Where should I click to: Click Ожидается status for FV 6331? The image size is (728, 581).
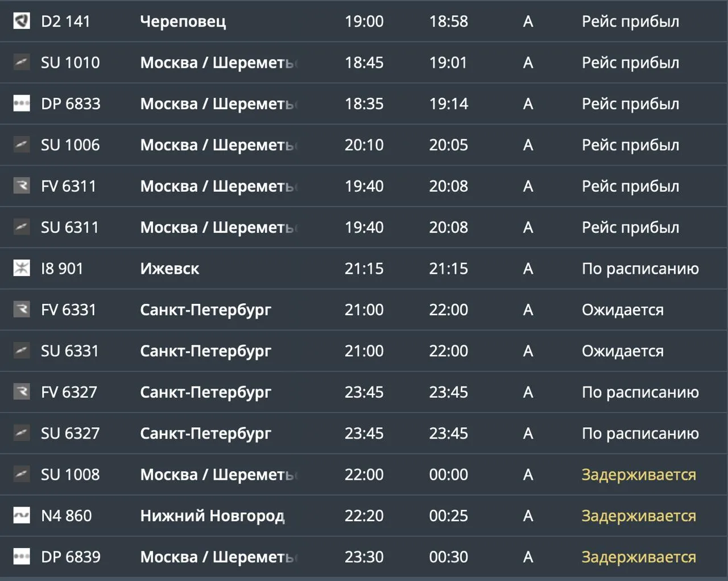click(x=623, y=310)
